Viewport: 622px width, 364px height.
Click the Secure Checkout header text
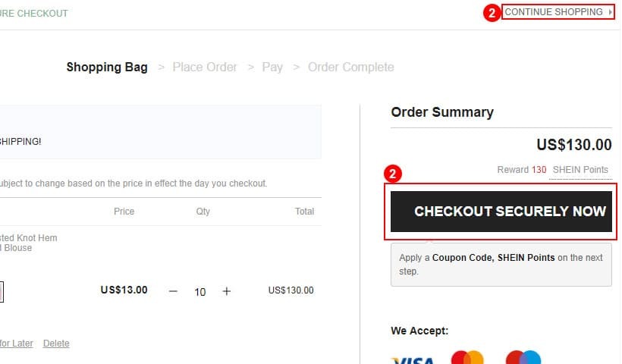pyautogui.click(x=33, y=14)
